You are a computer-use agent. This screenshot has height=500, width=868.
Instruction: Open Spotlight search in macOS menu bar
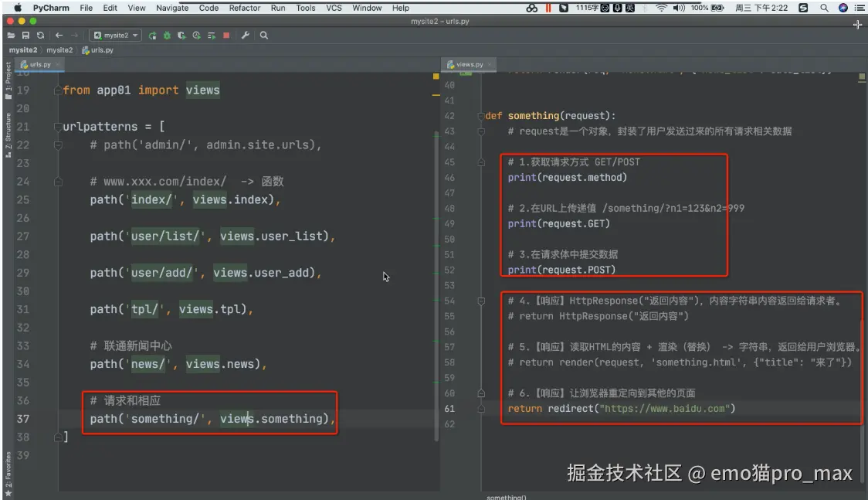[824, 8]
